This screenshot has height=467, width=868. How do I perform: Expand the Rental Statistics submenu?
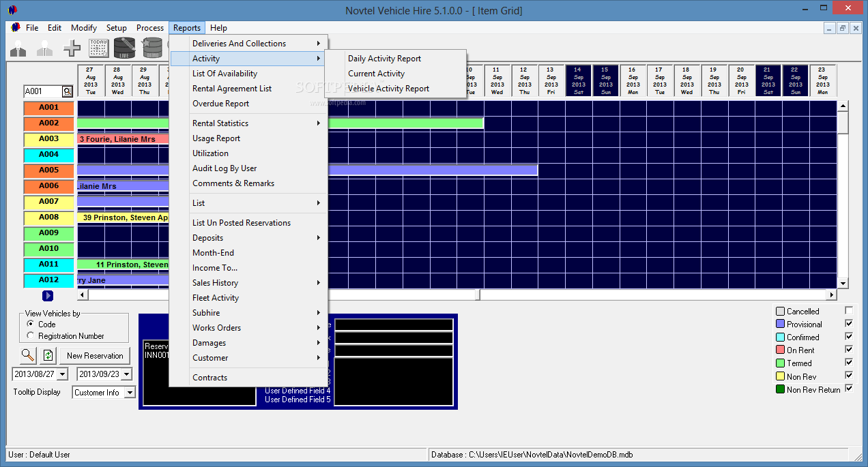(248, 123)
